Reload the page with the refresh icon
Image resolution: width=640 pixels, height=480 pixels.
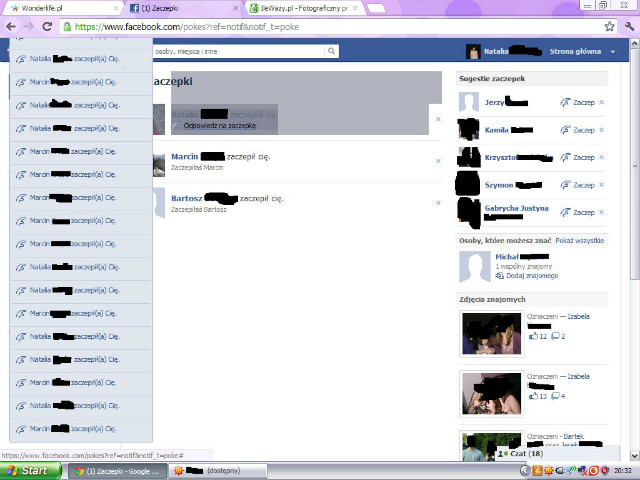(x=47, y=27)
